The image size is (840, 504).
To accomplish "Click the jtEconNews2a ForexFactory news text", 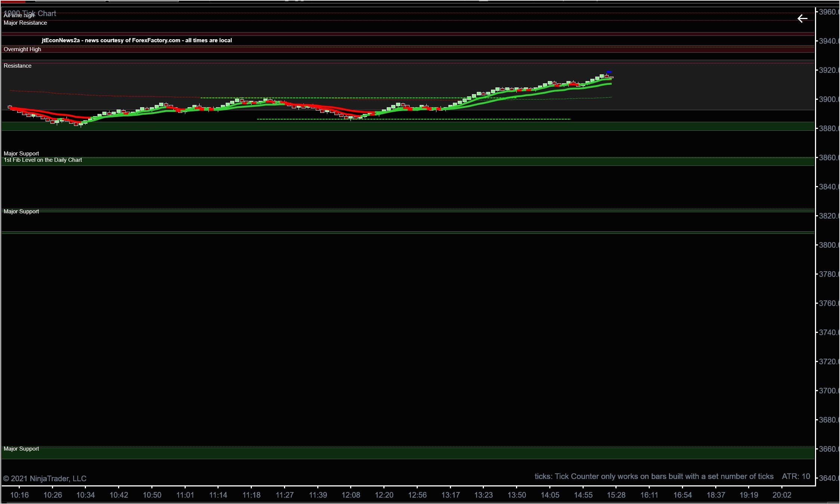I will pos(137,40).
